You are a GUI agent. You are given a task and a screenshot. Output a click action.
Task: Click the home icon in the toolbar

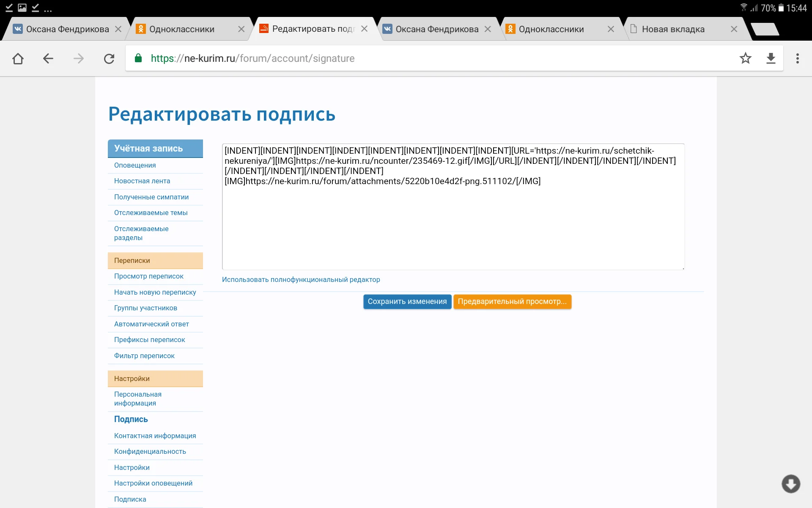pyautogui.click(x=18, y=58)
